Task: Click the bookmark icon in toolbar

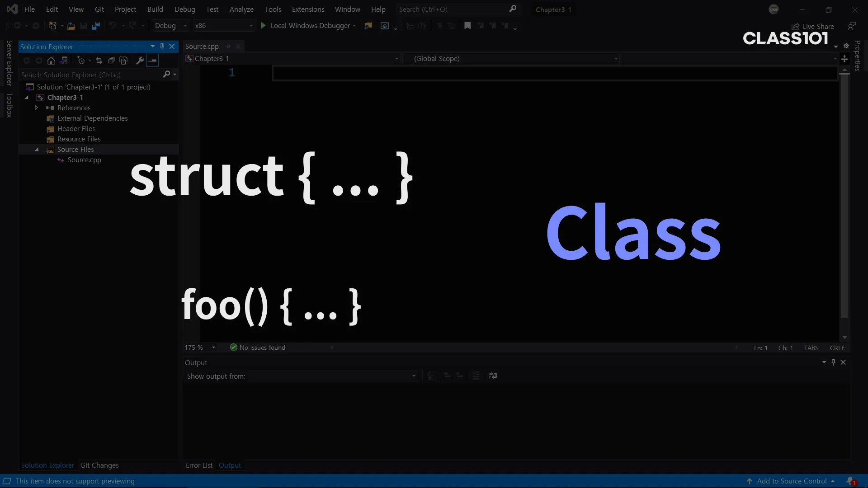Action: coord(467,26)
